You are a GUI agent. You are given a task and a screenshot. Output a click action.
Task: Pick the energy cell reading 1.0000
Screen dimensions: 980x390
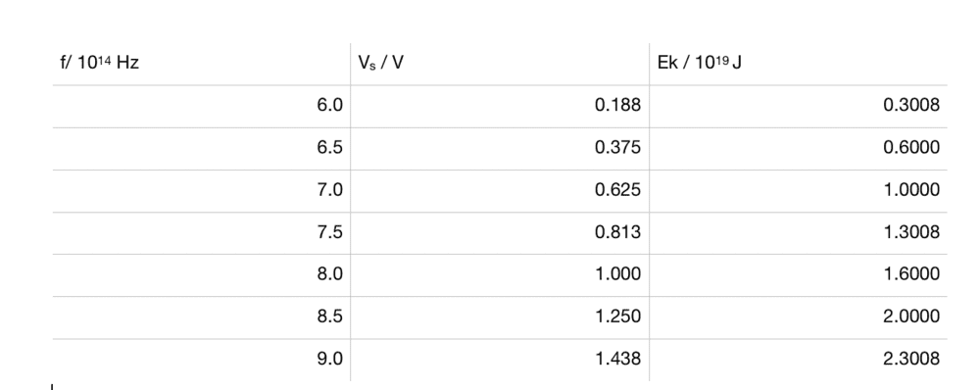pos(799,191)
